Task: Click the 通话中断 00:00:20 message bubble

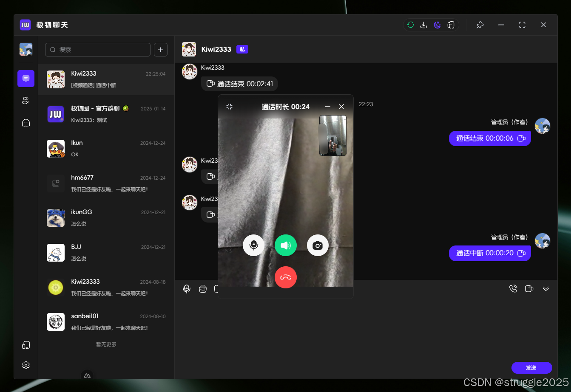Action: tap(490, 253)
